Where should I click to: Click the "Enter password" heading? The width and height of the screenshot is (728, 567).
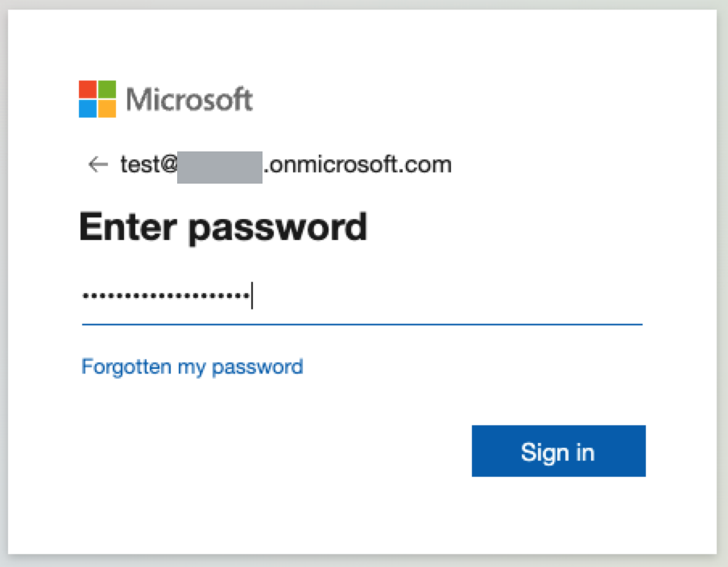point(223,227)
